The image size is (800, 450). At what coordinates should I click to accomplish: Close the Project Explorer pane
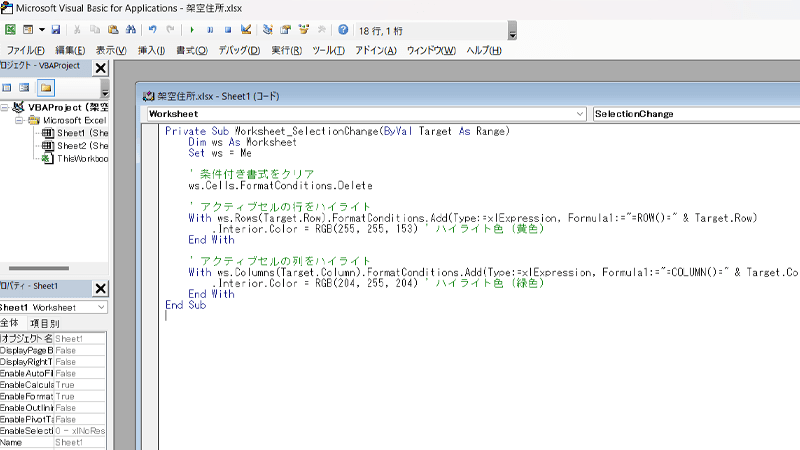100,67
